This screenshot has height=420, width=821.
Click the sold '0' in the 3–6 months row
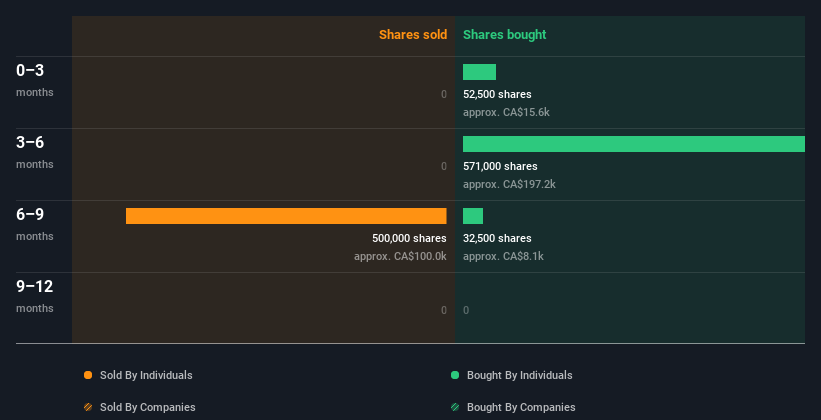pos(443,166)
